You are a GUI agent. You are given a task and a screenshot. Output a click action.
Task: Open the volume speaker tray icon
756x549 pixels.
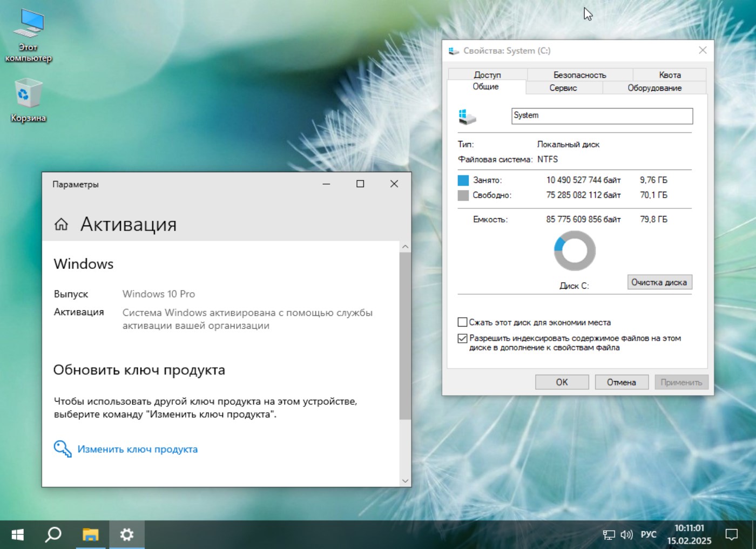coord(626,535)
